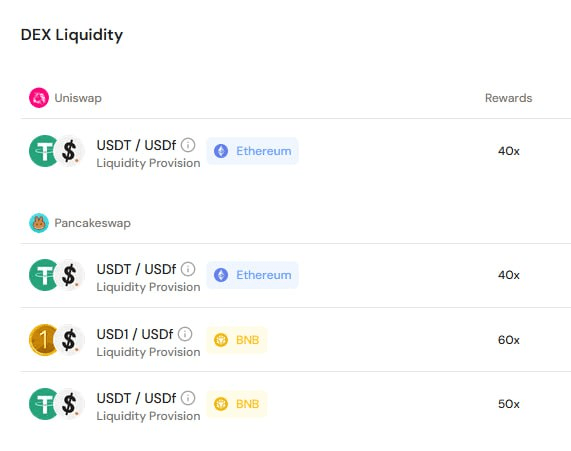Click the Pancakeswap bunny logo icon

[39, 223]
